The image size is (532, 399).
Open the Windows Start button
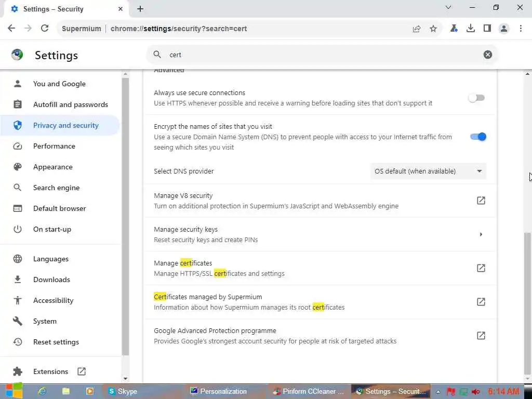point(14,391)
